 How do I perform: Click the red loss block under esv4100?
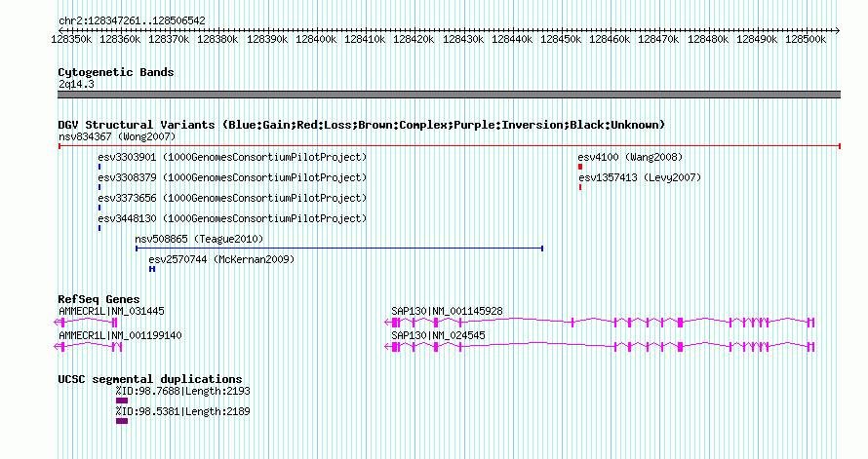point(580,167)
